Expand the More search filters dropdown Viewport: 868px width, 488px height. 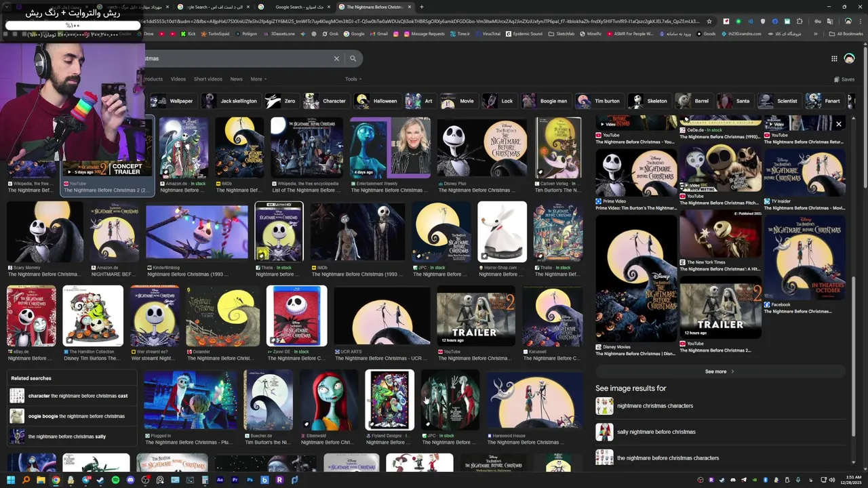[258, 79]
